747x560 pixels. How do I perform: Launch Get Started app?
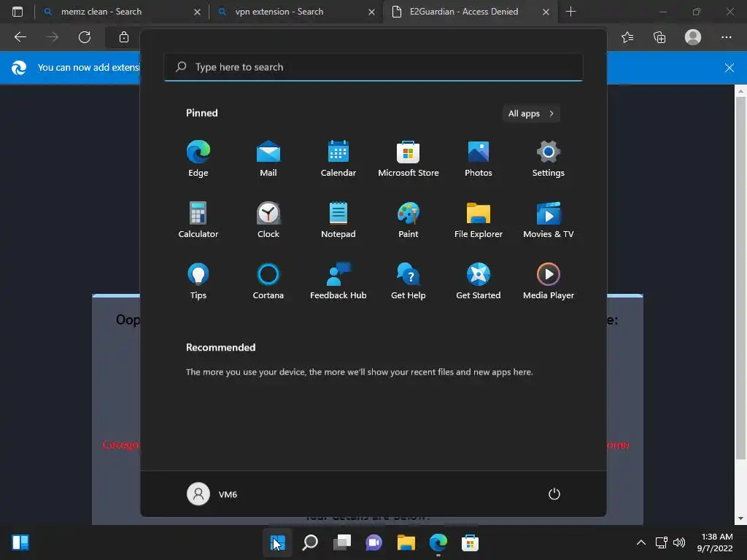tap(479, 281)
